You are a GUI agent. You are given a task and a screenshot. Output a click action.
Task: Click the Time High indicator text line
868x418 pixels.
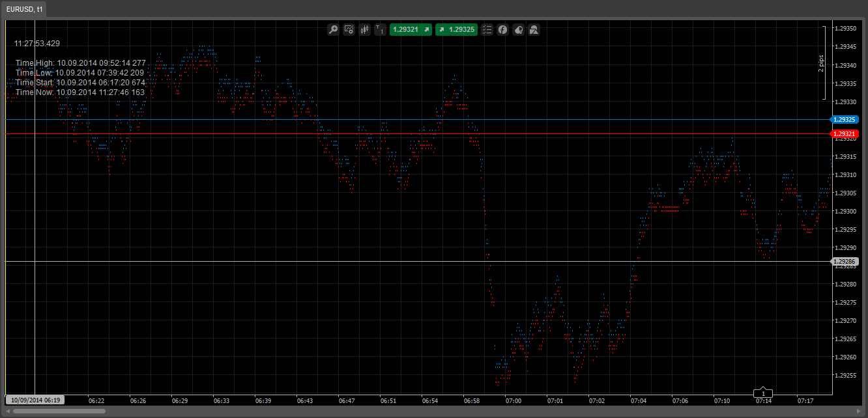point(80,63)
